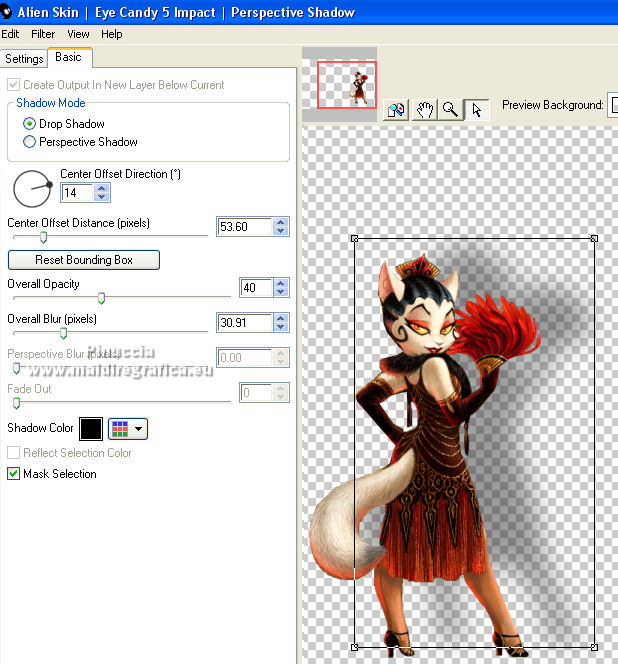Click the top-left bounding box handle
Screen dimensions: 618x664
coord(355,239)
